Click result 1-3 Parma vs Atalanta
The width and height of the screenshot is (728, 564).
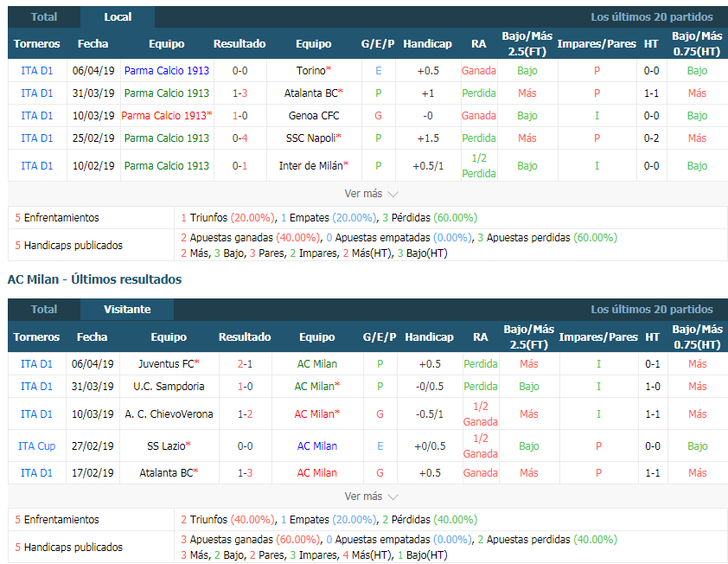[x=239, y=93]
